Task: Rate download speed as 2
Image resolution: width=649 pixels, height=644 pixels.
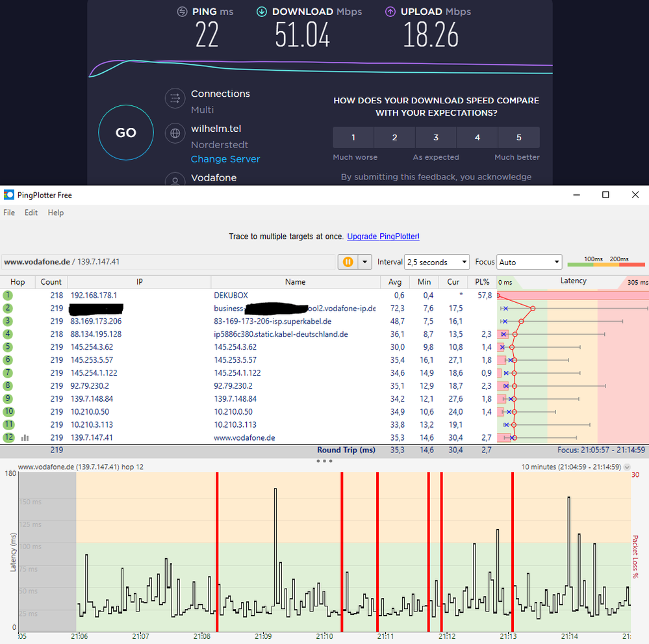Action: [x=394, y=138]
